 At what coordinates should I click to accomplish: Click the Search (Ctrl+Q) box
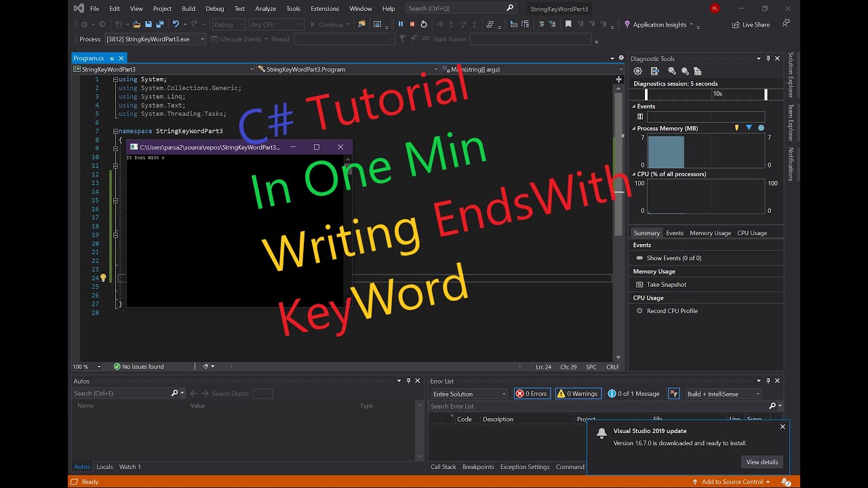[462, 8]
